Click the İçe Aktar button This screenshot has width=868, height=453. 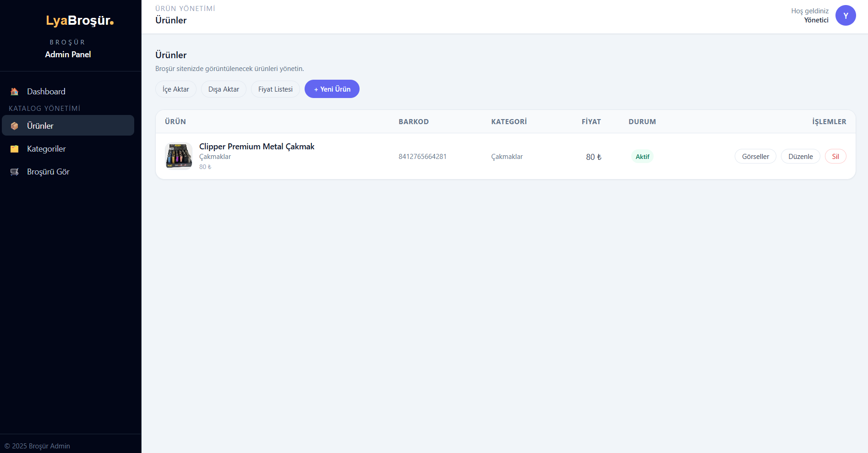pos(176,89)
